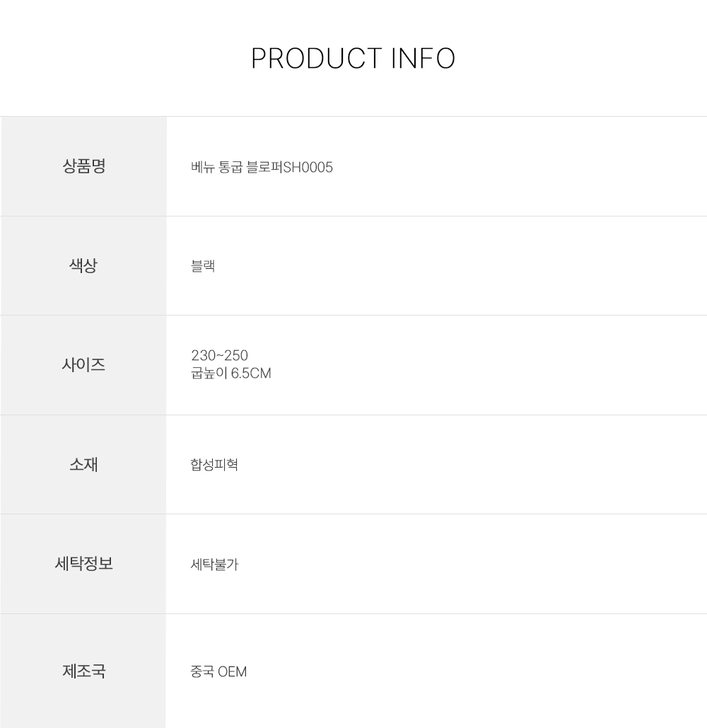Click the OEM text in 제조국 row

pyautogui.click(x=233, y=671)
